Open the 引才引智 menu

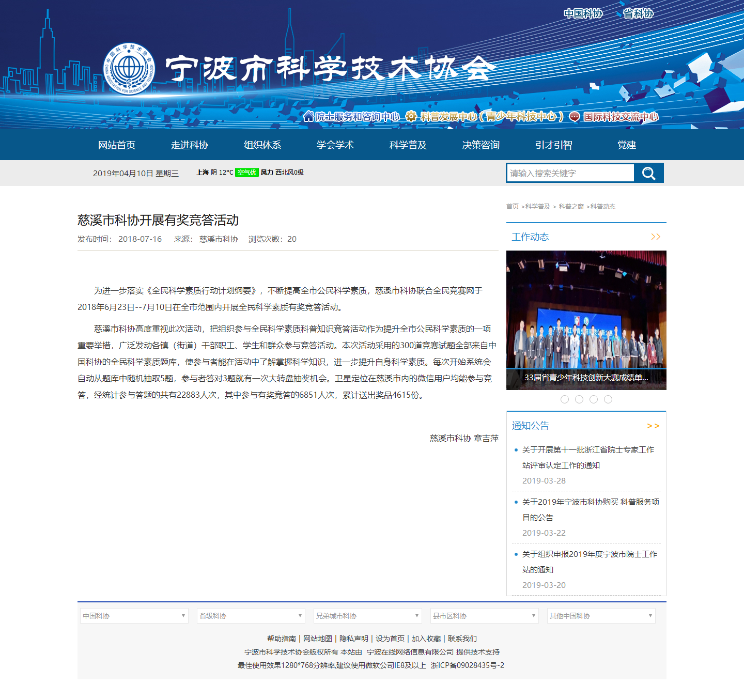[554, 145]
